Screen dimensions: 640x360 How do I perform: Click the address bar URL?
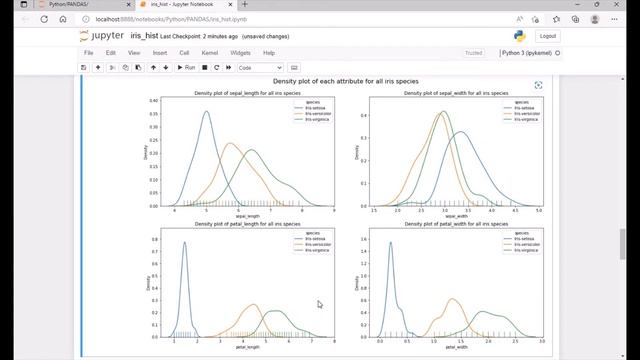(171, 19)
